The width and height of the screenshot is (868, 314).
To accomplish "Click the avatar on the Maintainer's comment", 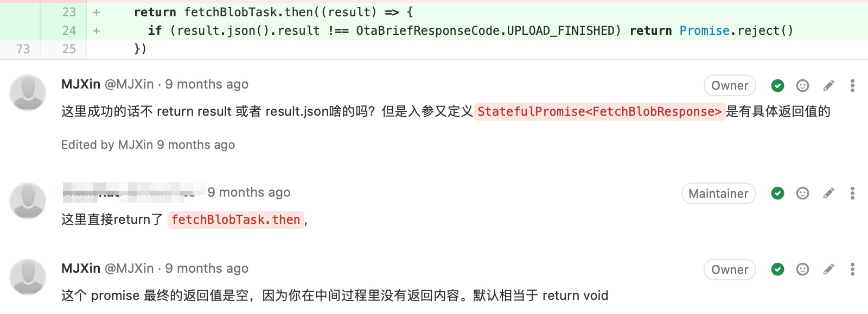I will coord(28,200).
